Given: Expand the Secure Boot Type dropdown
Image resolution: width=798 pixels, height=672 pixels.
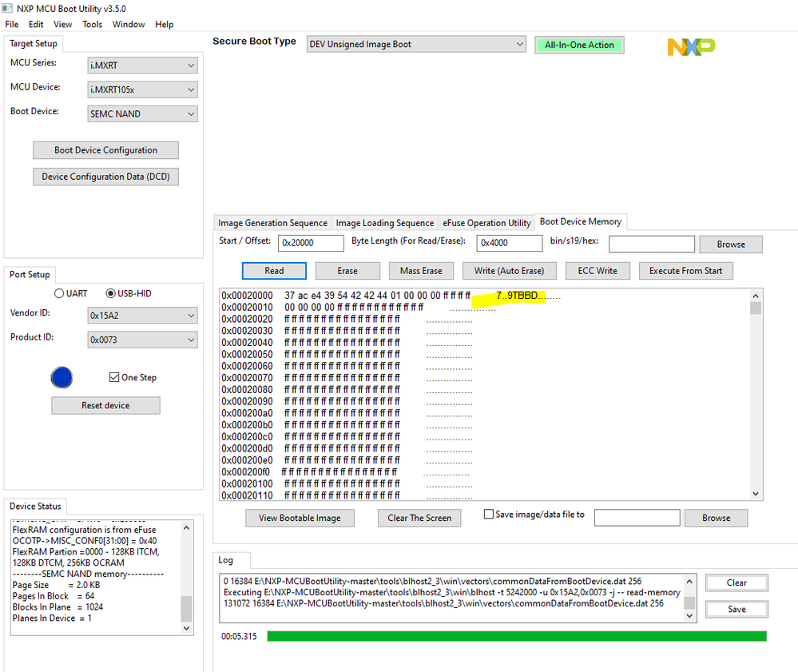Looking at the screenshot, I should [x=416, y=44].
